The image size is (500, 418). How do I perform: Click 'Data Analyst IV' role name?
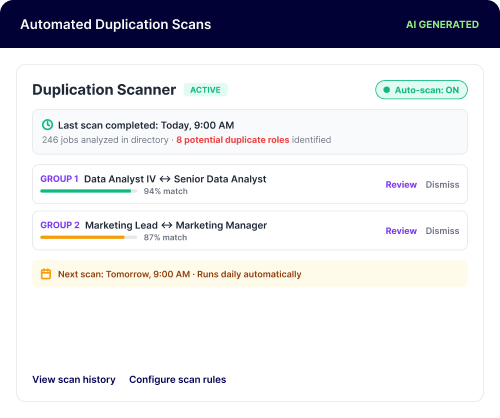(120, 179)
